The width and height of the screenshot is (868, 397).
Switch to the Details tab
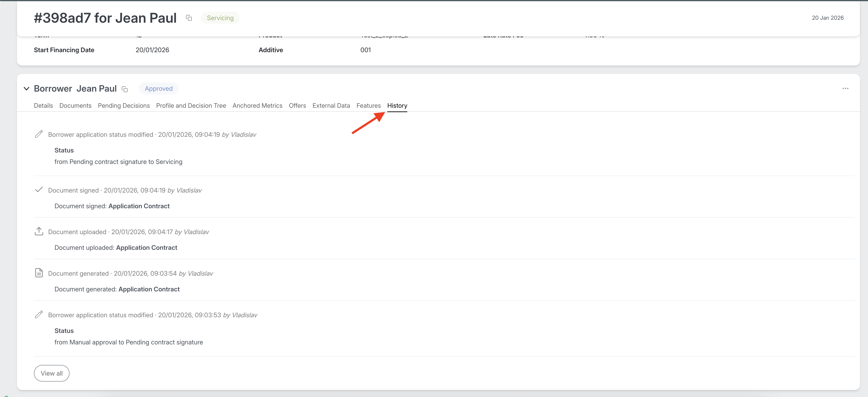tap(43, 105)
